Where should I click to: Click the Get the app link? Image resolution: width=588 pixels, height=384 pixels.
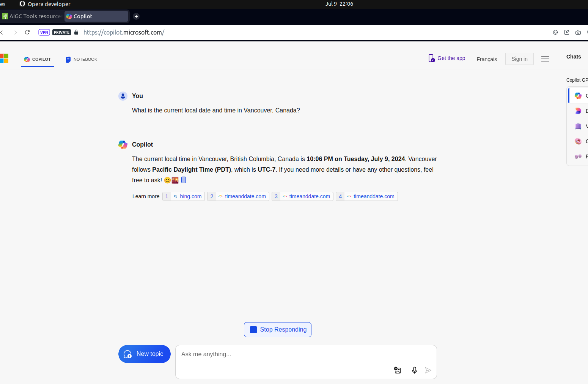click(x=447, y=58)
